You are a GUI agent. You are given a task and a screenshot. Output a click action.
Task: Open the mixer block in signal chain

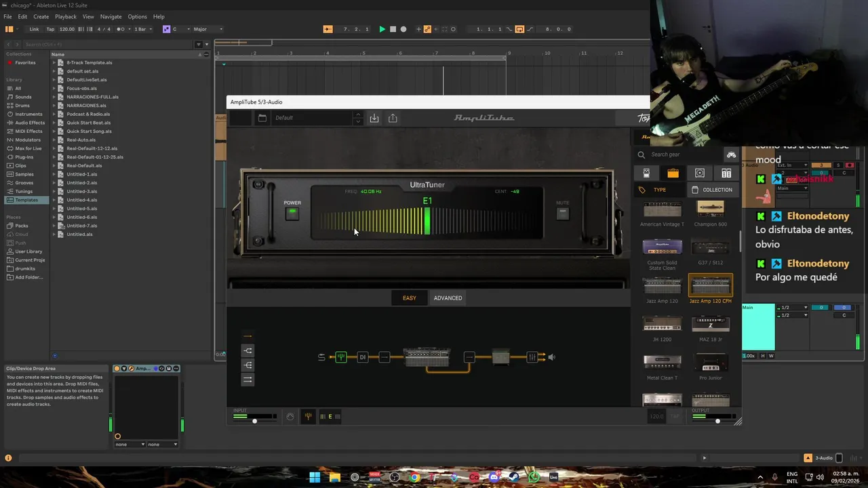[x=532, y=357]
